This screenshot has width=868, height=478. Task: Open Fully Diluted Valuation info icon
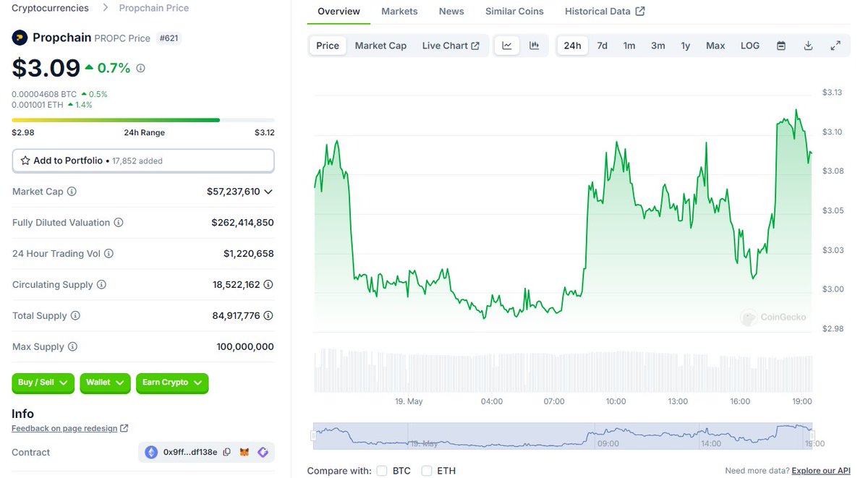tap(119, 223)
